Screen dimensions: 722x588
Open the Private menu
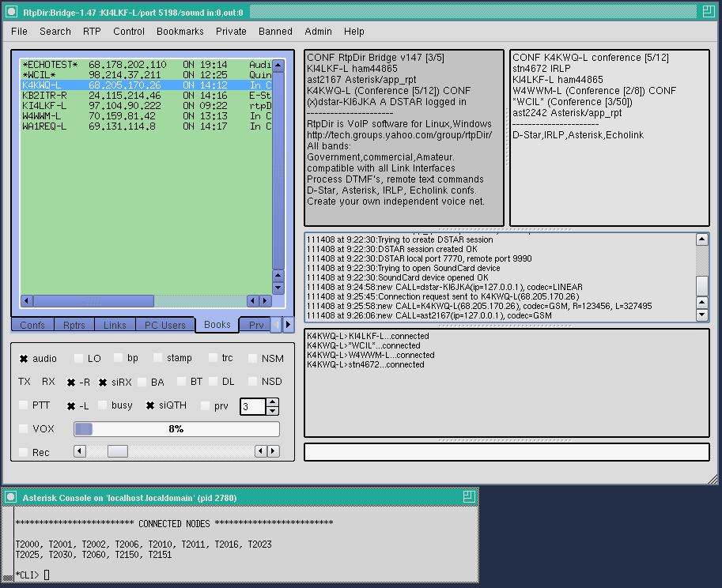[x=231, y=32]
